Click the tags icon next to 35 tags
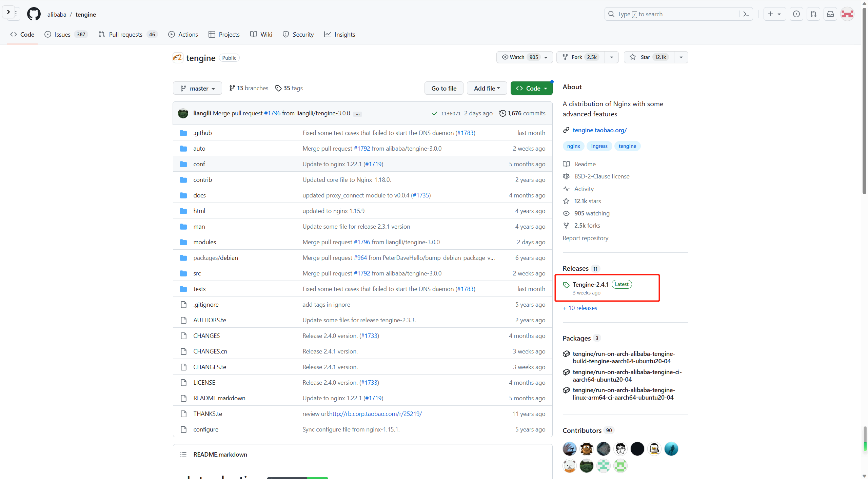The width and height of the screenshot is (868, 479). tap(278, 88)
